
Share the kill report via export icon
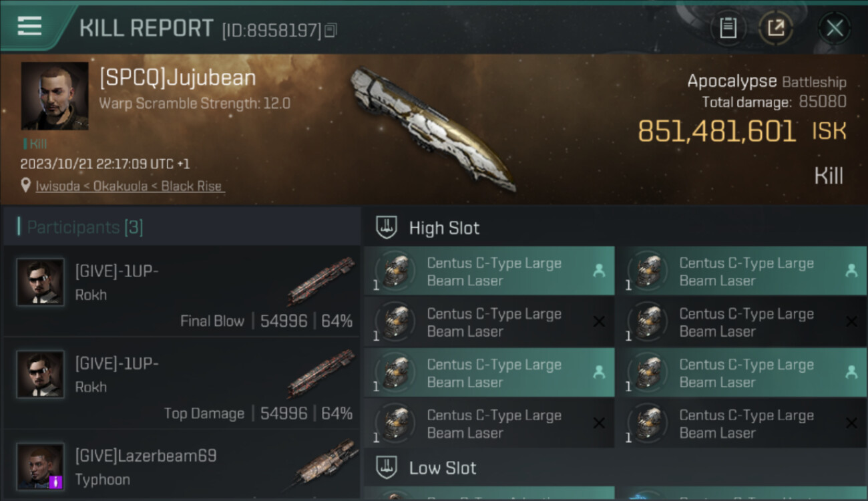[776, 28]
